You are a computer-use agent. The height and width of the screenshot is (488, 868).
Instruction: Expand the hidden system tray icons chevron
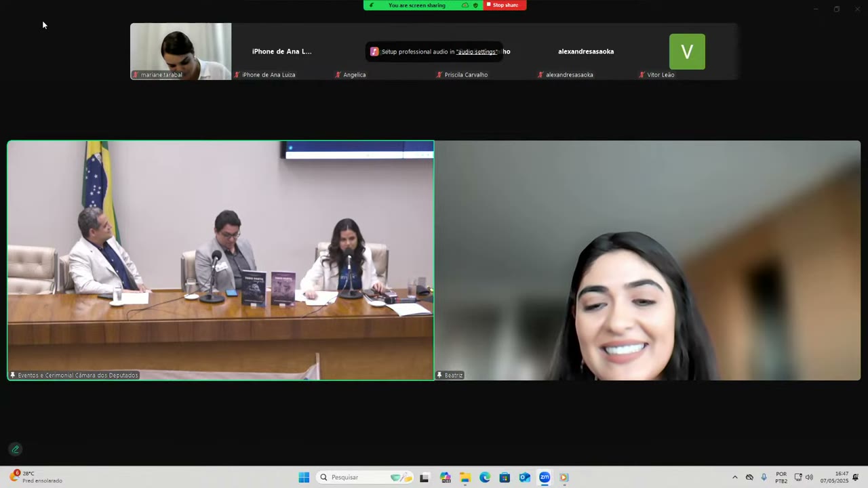pyautogui.click(x=734, y=477)
